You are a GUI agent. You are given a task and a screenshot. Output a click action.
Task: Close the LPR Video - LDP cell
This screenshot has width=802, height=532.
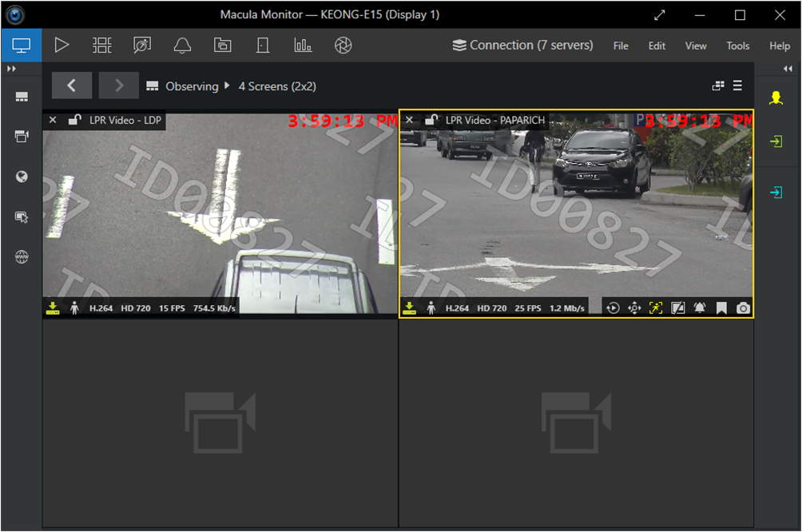53,121
